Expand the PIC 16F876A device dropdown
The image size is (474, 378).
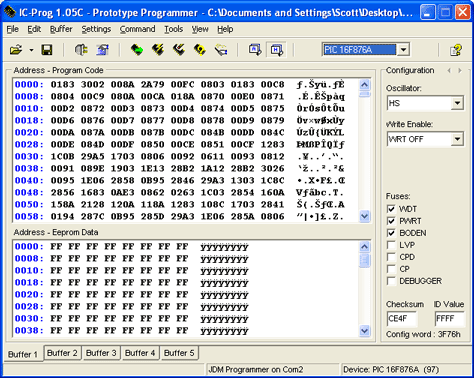(x=403, y=50)
